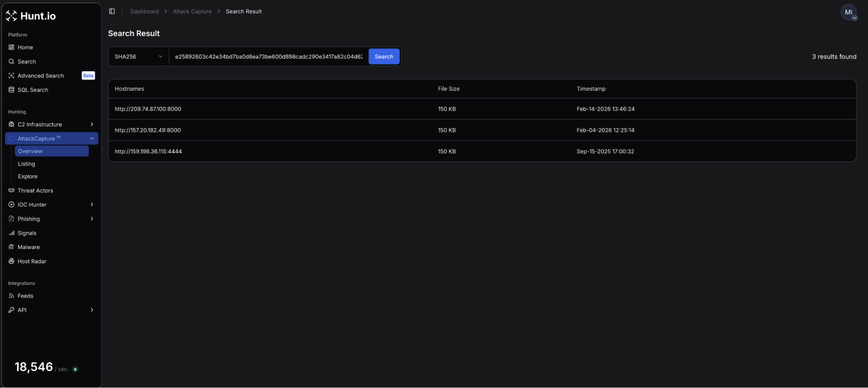Viewport: 868px width, 388px height.
Task: Click the hash search input field
Action: point(268,57)
